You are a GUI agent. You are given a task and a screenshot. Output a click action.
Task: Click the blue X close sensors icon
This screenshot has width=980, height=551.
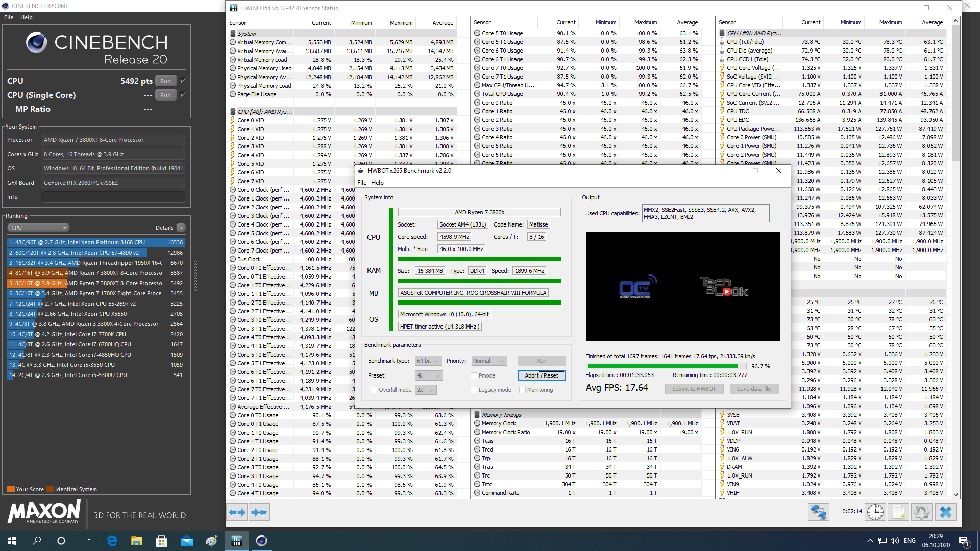pyautogui.click(x=945, y=512)
